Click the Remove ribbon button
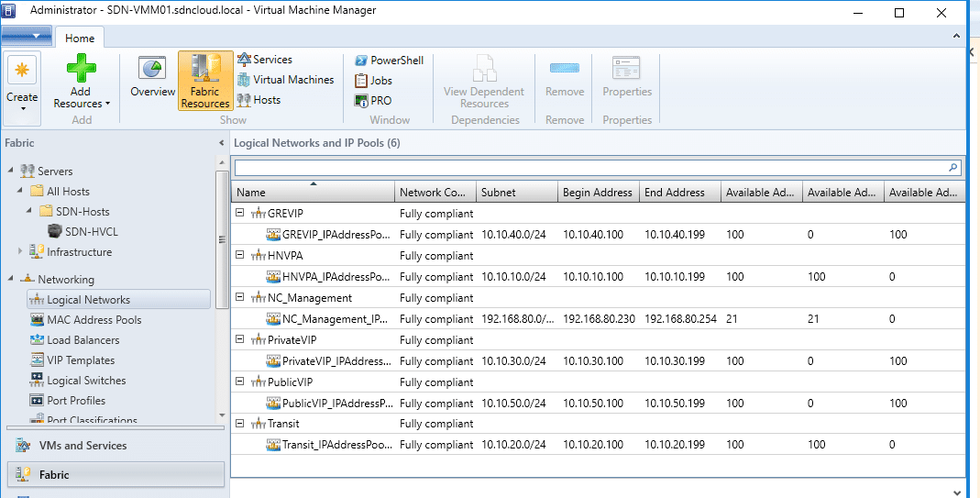 coord(565,80)
